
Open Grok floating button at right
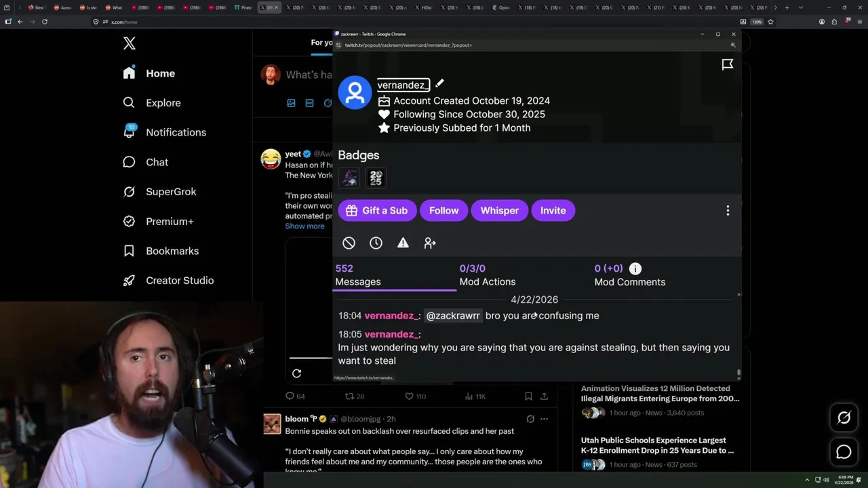[x=844, y=418]
